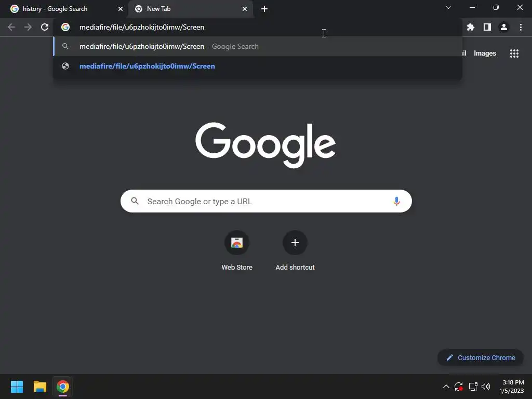Screen dimensions: 532x399
Task: Open File Explorer from the taskbar
Action: 39,387
